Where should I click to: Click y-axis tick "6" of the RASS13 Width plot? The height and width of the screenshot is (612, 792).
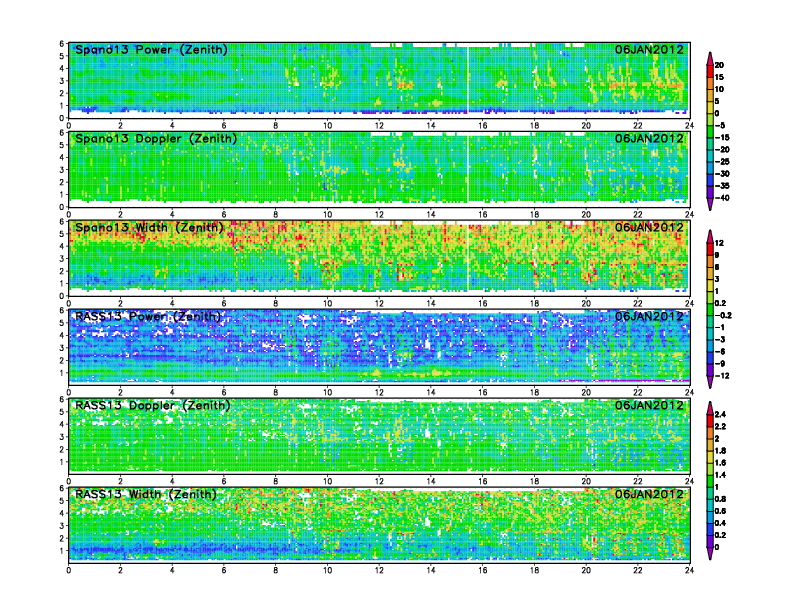[x=62, y=488]
